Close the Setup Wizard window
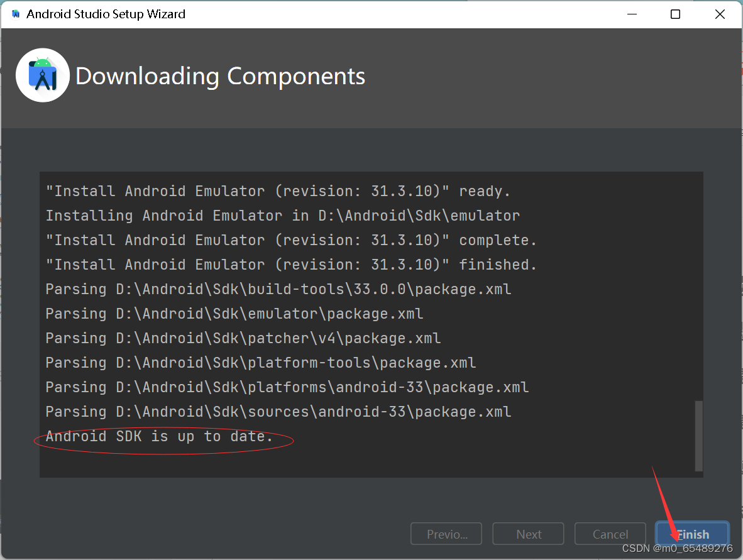 click(720, 14)
